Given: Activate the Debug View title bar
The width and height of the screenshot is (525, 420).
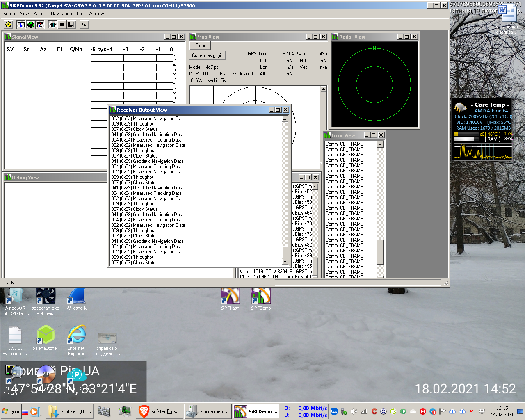Looking at the screenshot, I should 55,177.
